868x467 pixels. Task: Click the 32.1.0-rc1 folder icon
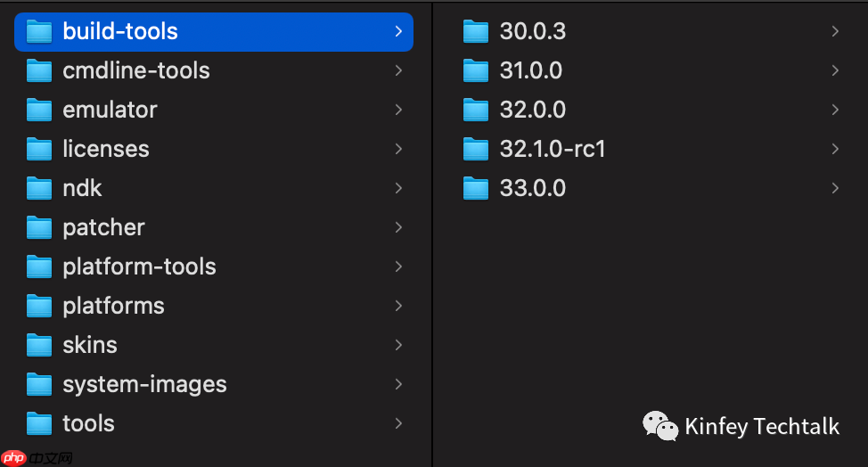(477, 150)
